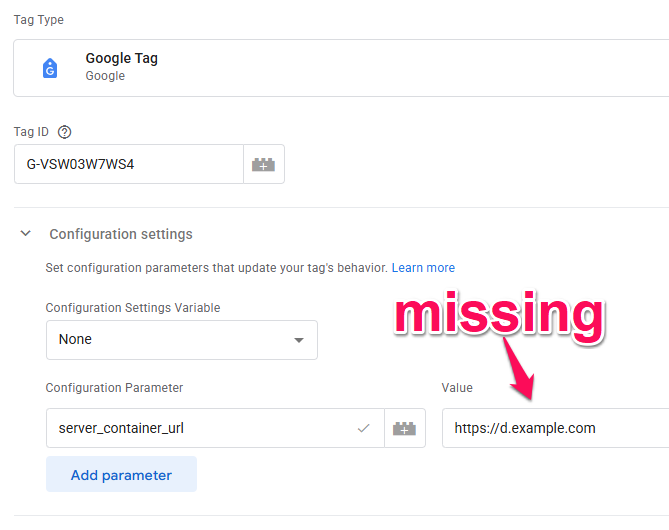The width and height of the screenshot is (669, 530).
Task: Click the Value column label
Action: [457, 388]
